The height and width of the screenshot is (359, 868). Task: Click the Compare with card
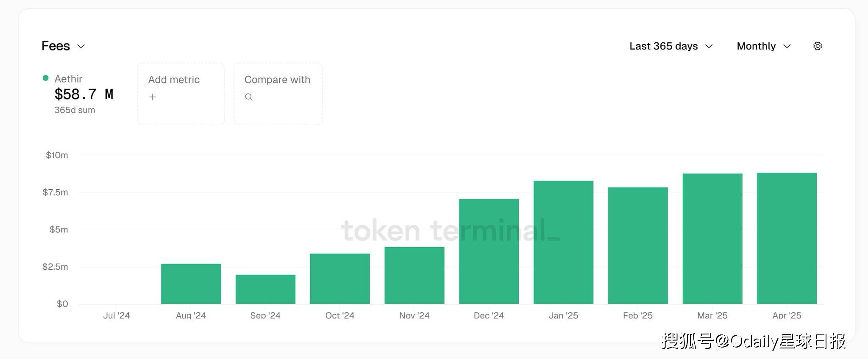[x=278, y=94]
